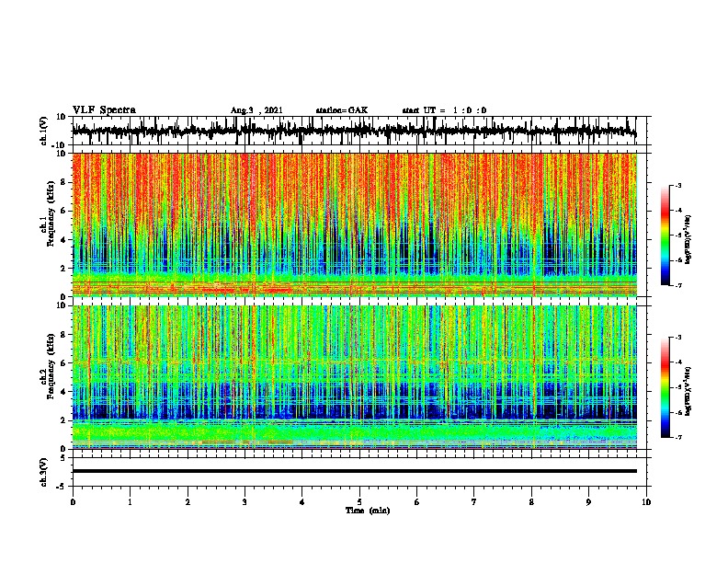The width and height of the screenshot is (728, 563).
Task: Click inside the ch.2 spectrogram plot
Action: click(x=354, y=377)
